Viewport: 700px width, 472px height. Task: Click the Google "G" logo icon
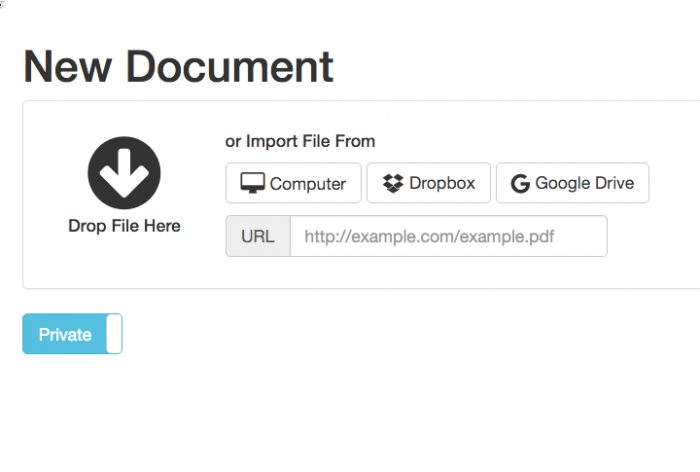click(x=520, y=184)
